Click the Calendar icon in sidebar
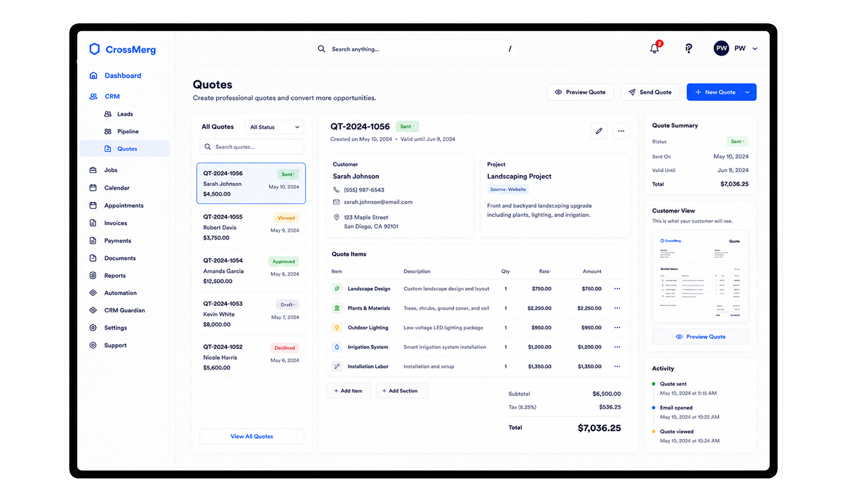847x504 pixels. click(93, 188)
